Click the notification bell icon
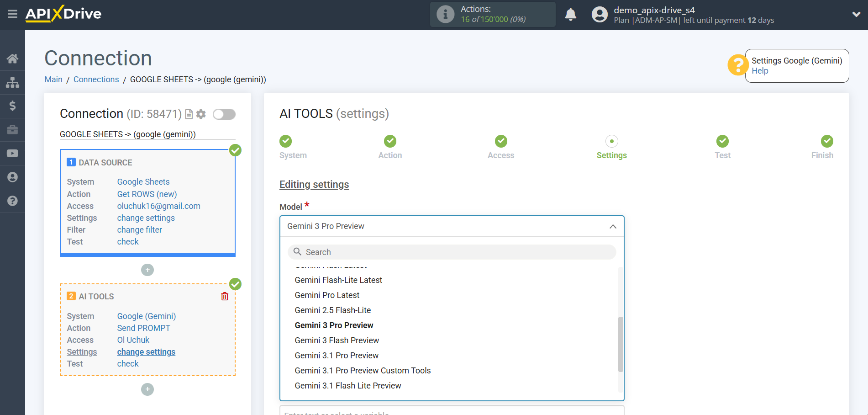Viewport: 868px width, 415px height. (x=570, y=15)
